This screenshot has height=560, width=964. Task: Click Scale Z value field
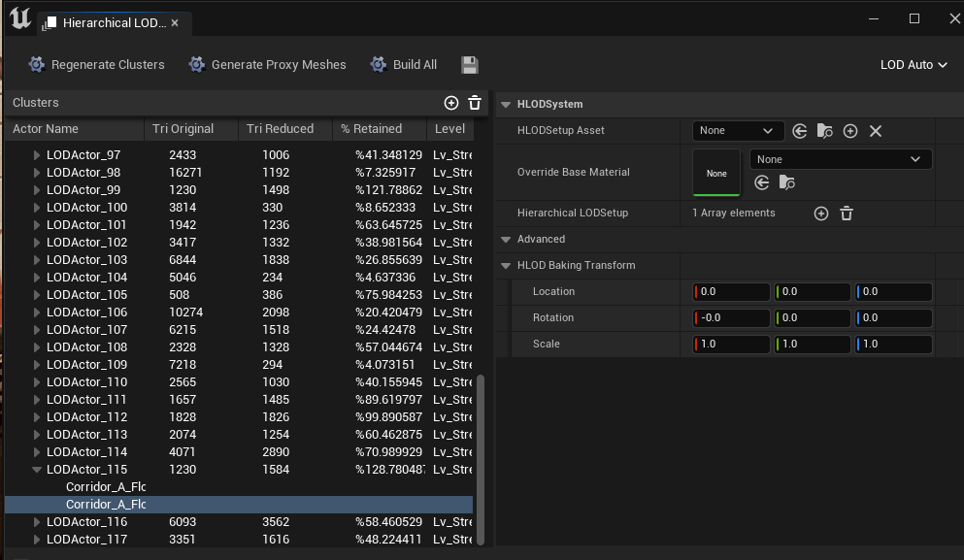tap(893, 344)
